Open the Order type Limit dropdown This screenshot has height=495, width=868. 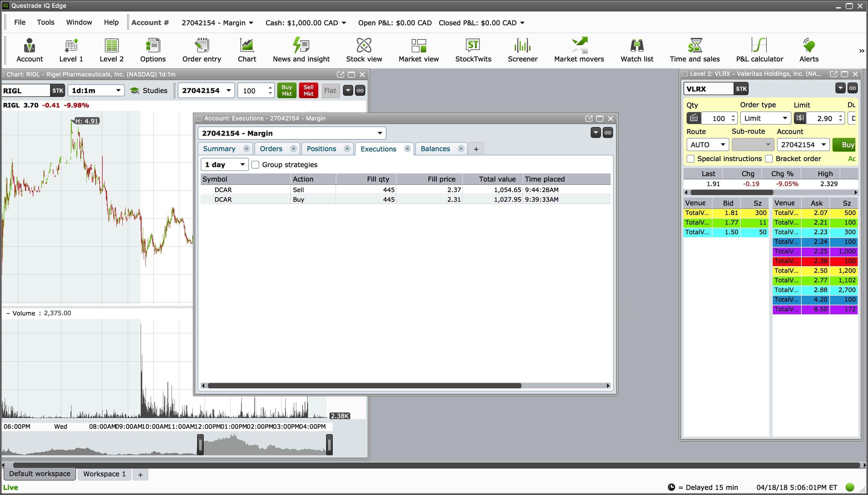pos(766,118)
